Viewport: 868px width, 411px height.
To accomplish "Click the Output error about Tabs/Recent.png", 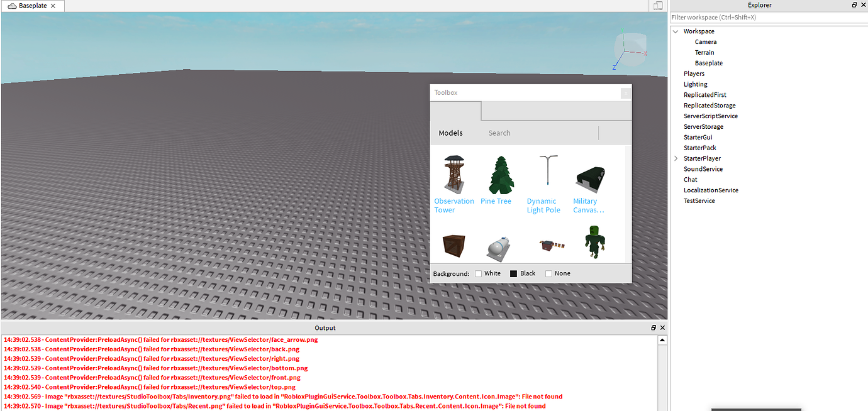I will click(x=274, y=406).
